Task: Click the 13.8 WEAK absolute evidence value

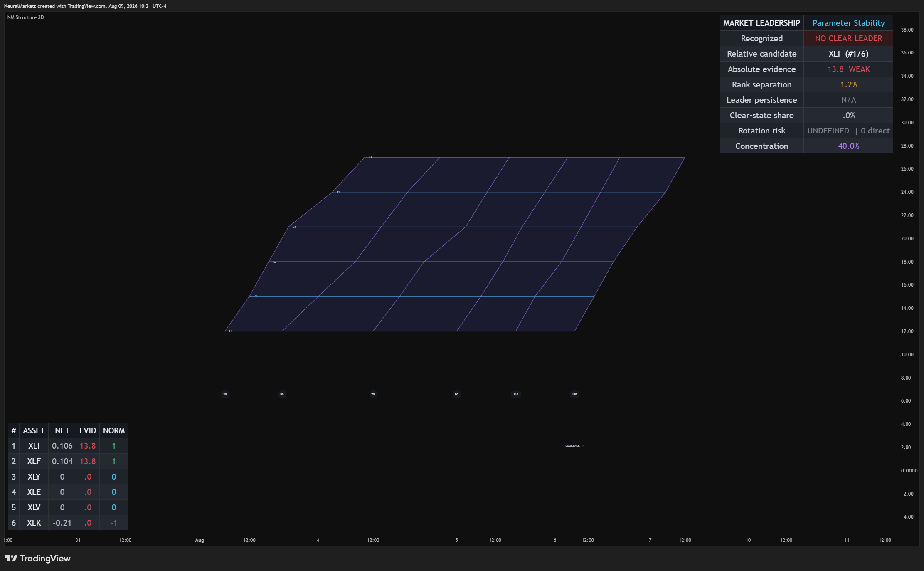Action: point(848,69)
